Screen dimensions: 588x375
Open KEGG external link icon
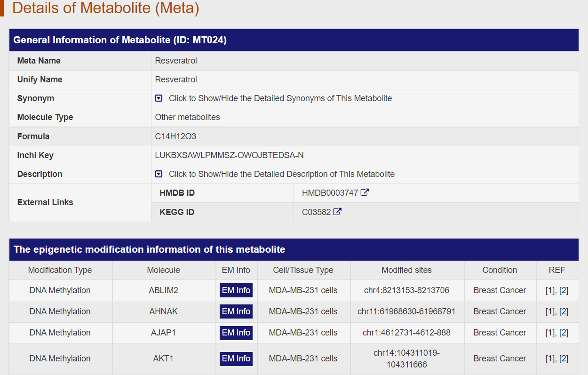click(x=337, y=212)
